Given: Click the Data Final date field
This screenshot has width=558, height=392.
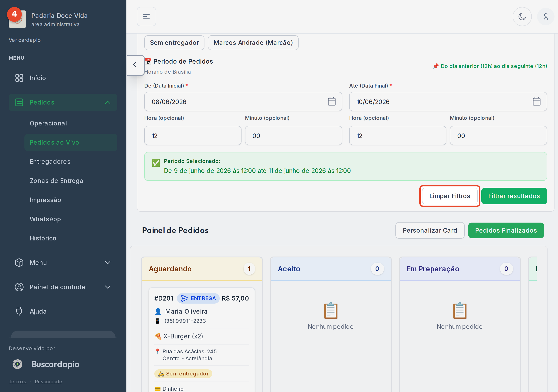Looking at the screenshot, I should point(448,101).
